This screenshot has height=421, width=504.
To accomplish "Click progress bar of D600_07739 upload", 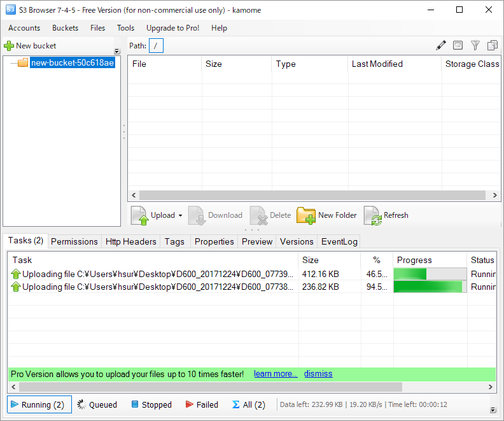I will point(430,274).
